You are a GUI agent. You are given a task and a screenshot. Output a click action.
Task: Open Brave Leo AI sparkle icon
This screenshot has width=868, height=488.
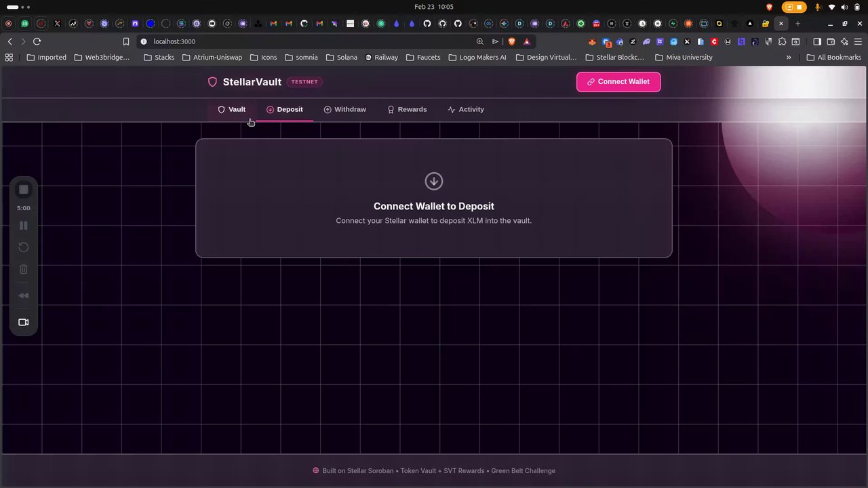844,41
